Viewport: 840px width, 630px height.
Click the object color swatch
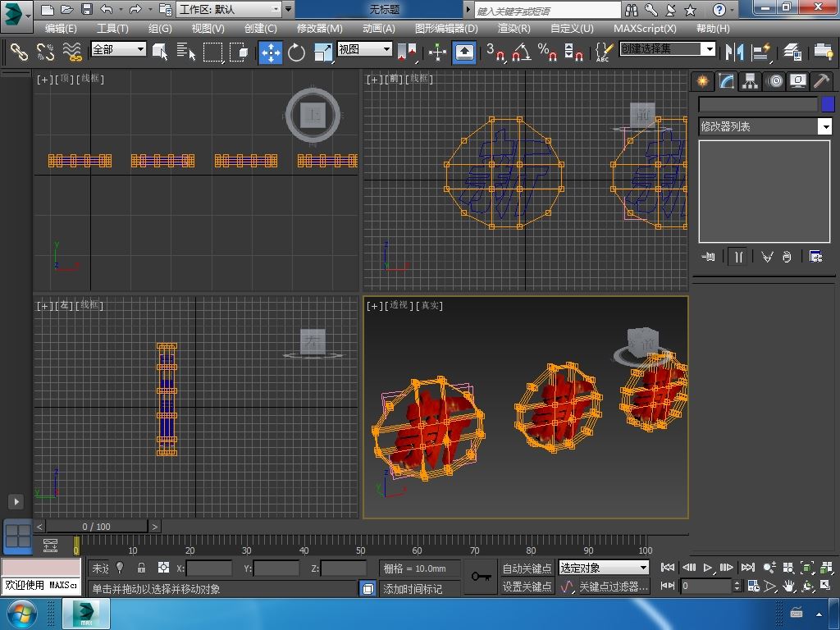(x=828, y=104)
